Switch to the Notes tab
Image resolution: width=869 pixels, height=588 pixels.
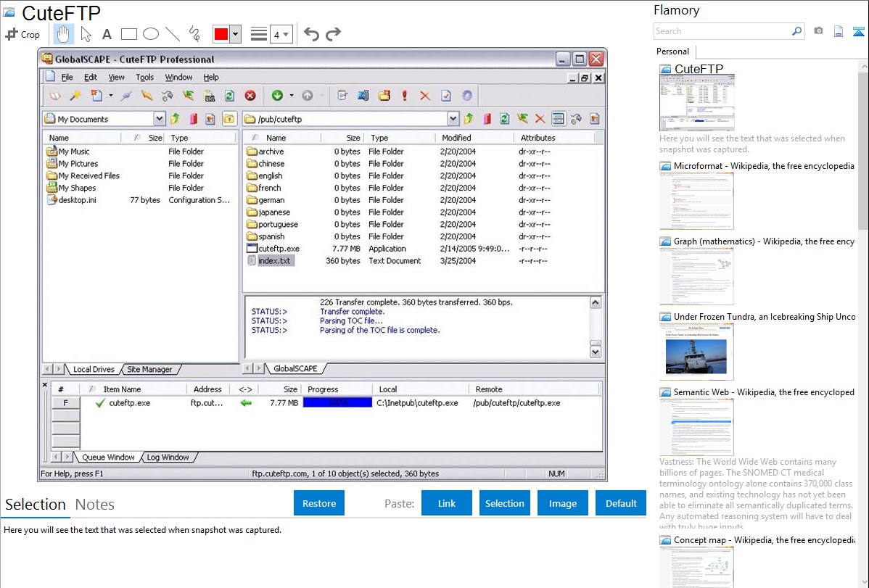(95, 505)
